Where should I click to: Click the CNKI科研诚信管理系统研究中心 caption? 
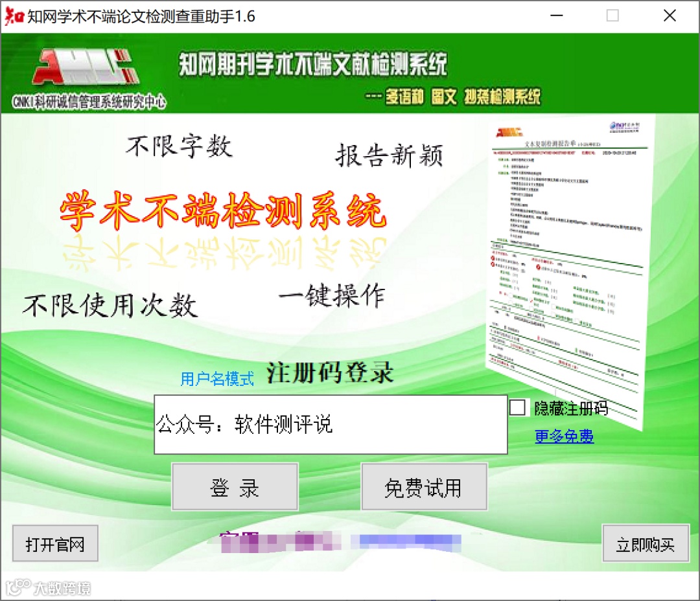89,102
